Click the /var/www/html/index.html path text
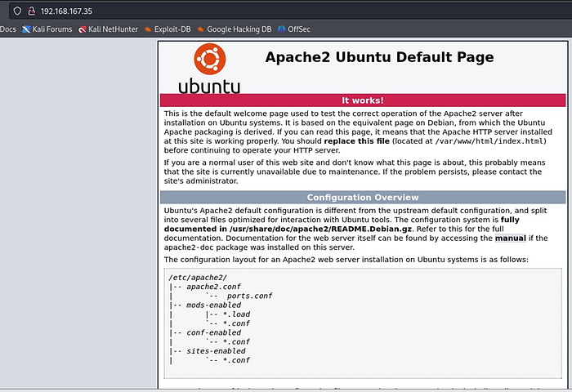 [x=489, y=141]
